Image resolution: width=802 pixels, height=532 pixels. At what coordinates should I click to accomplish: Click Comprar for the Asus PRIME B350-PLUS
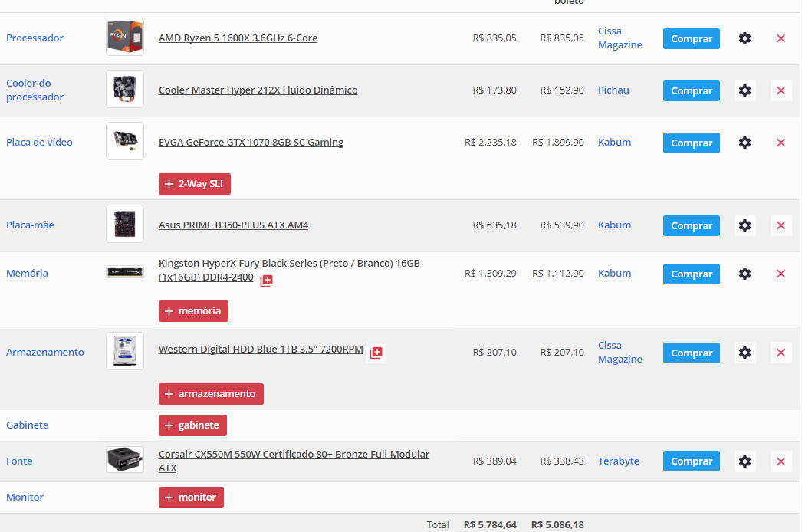coord(692,226)
